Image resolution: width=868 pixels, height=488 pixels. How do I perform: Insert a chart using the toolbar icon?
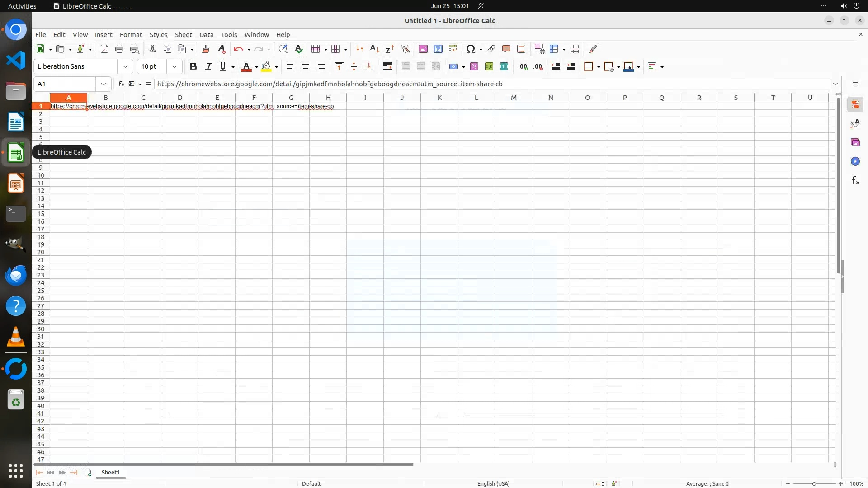click(x=438, y=49)
